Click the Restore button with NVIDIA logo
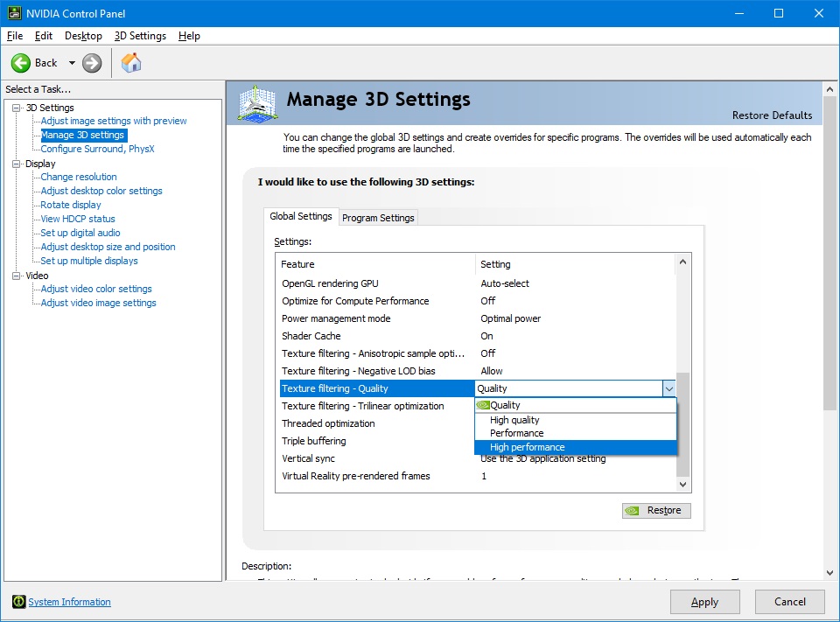Viewport: 840px width, 622px height. coord(656,511)
